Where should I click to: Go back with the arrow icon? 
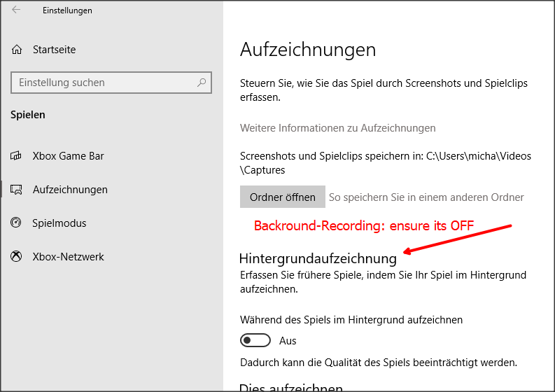[x=16, y=10]
